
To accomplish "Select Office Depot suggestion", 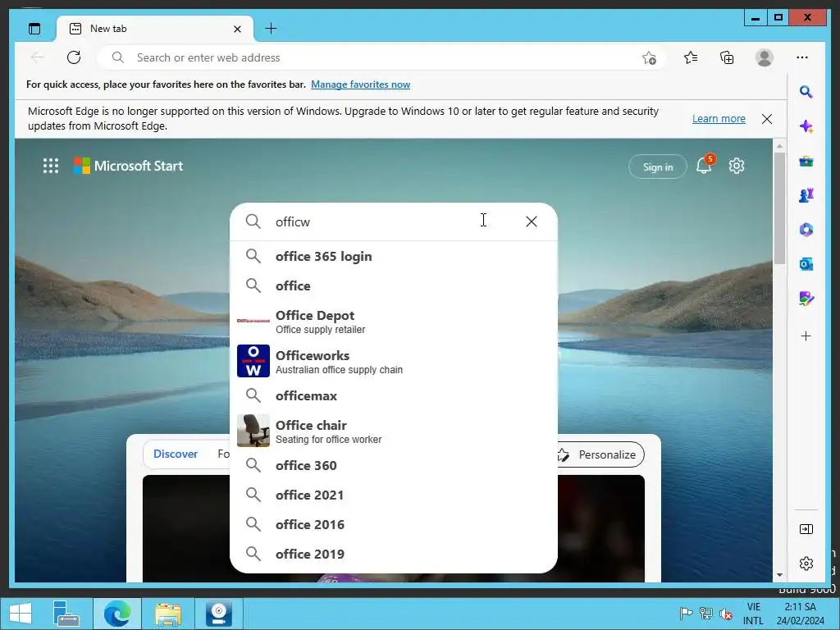I will point(394,322).
